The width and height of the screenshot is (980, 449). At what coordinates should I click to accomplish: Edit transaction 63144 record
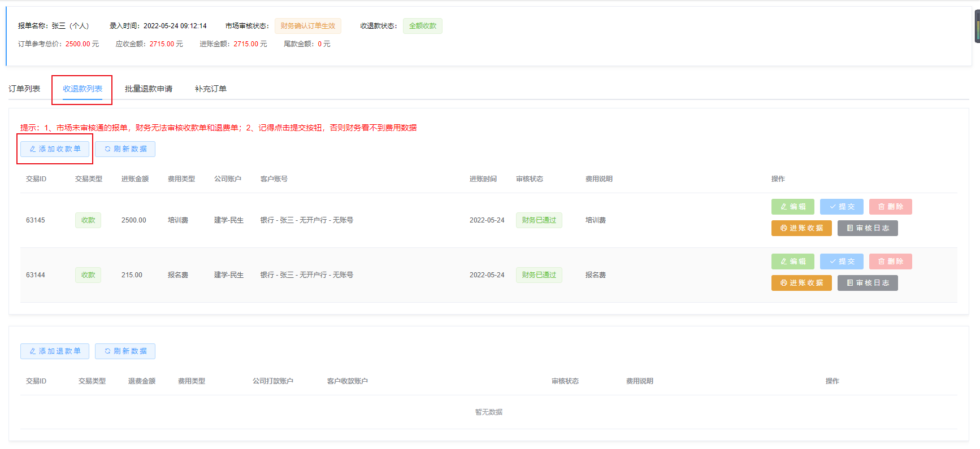coord(792,261)
